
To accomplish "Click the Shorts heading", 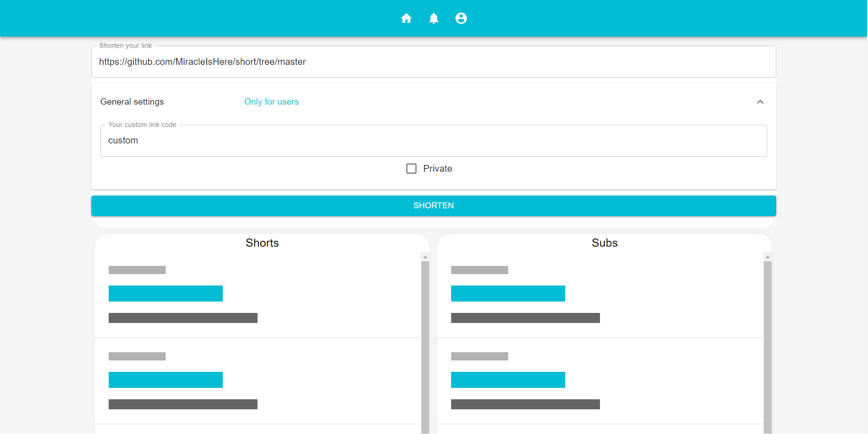I will (x=262, y=243).
